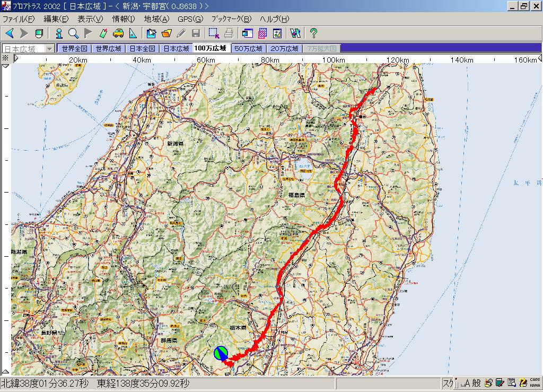Click the open folder icon

pyautogui.click(x=167, y=33)
